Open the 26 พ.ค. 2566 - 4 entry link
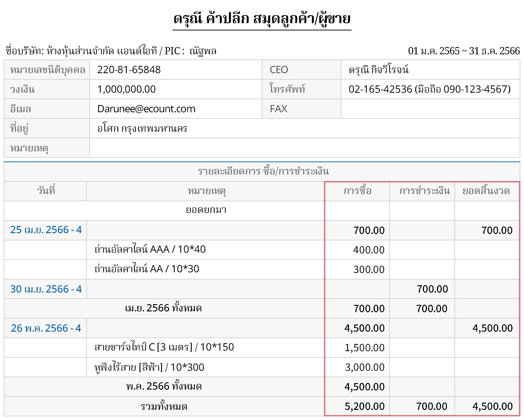Image resolution: width=524 pixels, height=420 pixels. tap(46, 328)
